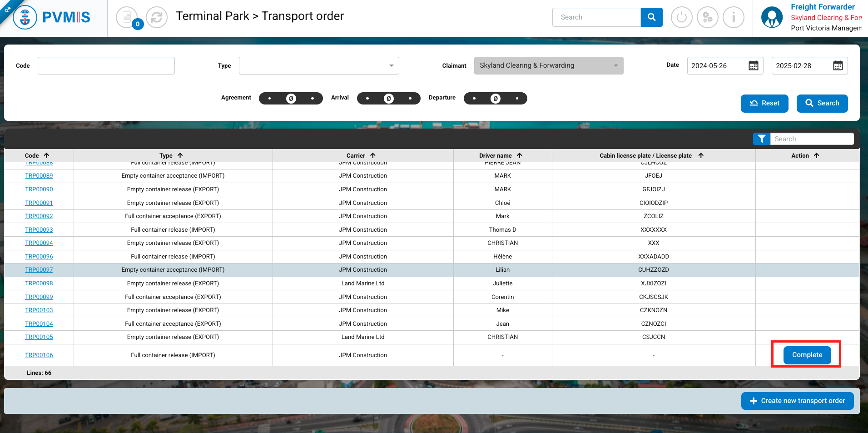This screenshot has height=433, width=868.
Task: Click the circular refresh icon in header
Action: (x=157, y=18)
